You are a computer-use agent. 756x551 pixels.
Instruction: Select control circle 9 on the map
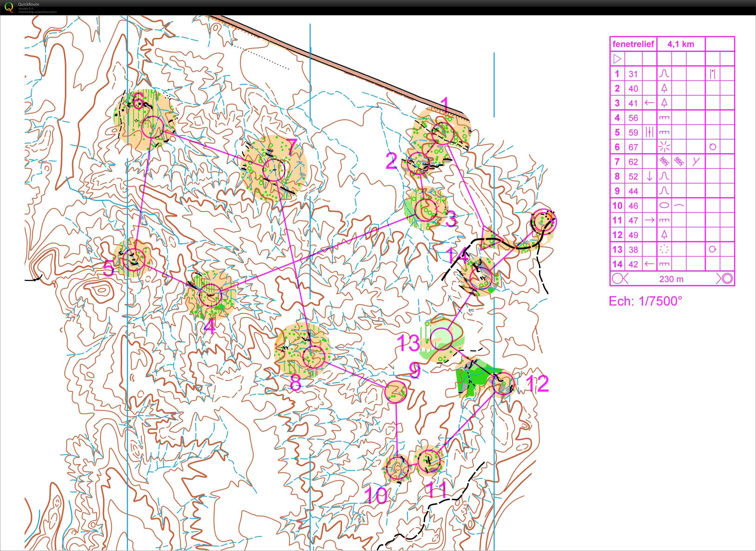tap(396, 392)
